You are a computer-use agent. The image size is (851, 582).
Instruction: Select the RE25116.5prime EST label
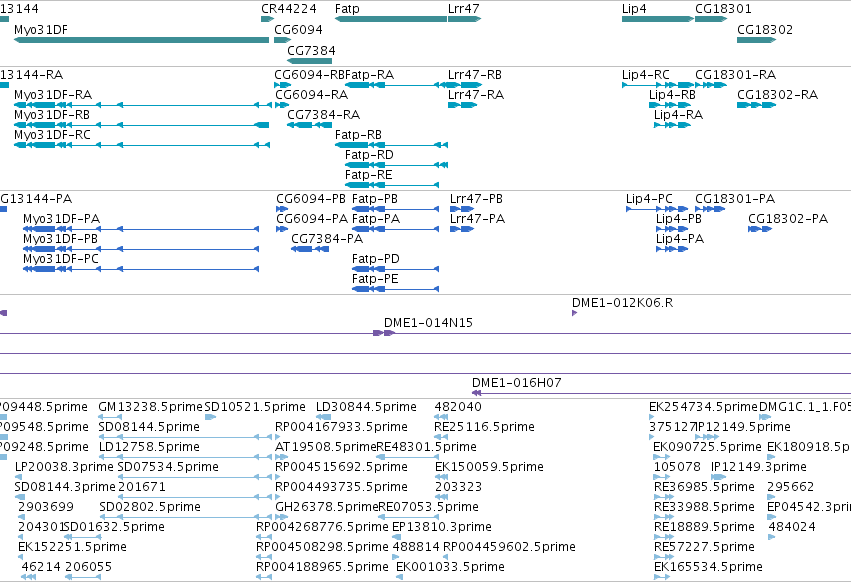coord(484,427)
